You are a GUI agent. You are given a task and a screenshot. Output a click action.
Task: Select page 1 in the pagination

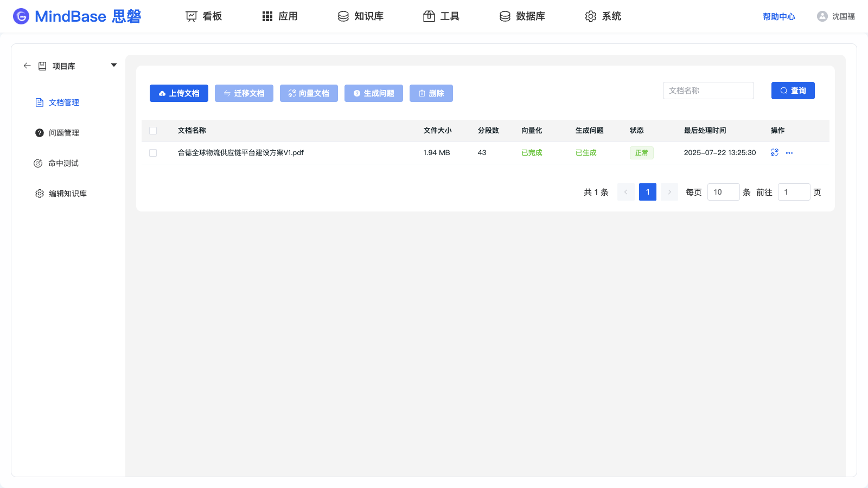(x=648, y=192)
